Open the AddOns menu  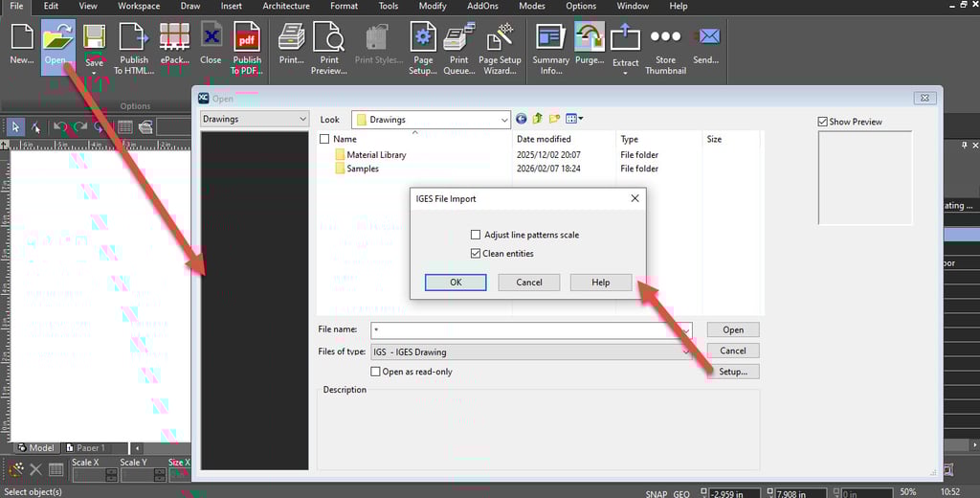(x=482, y=7)
